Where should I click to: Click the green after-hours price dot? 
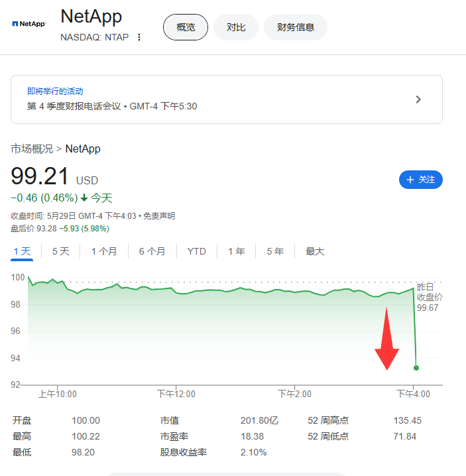click(416, 368)
